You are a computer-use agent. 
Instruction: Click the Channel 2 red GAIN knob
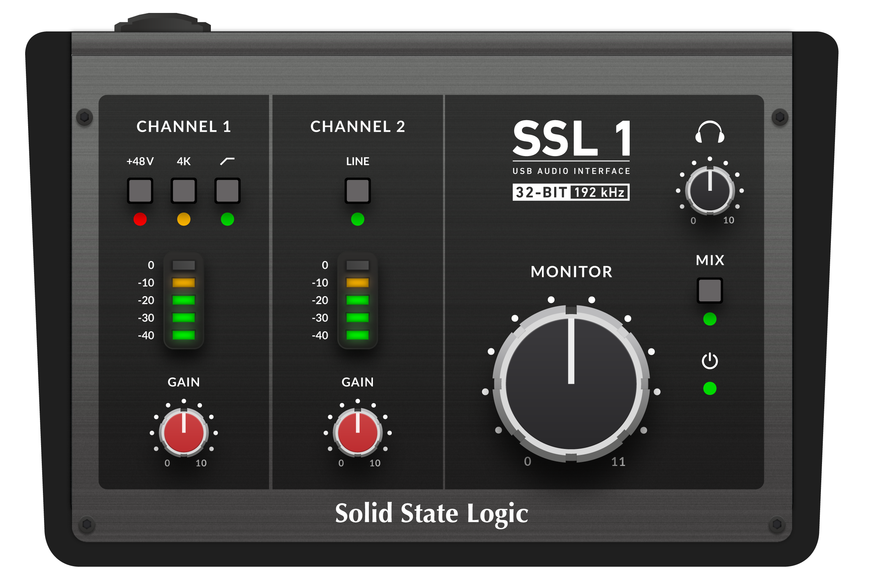[x=358, y=433]
